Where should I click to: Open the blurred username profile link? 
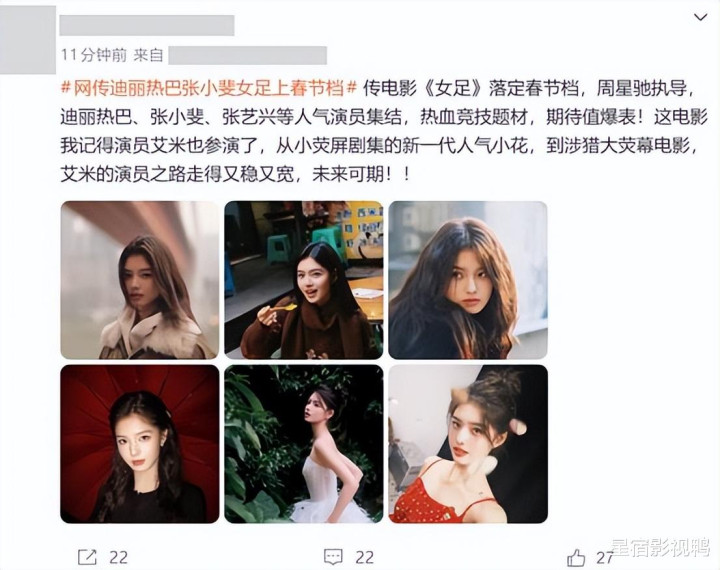coord(147,25)
